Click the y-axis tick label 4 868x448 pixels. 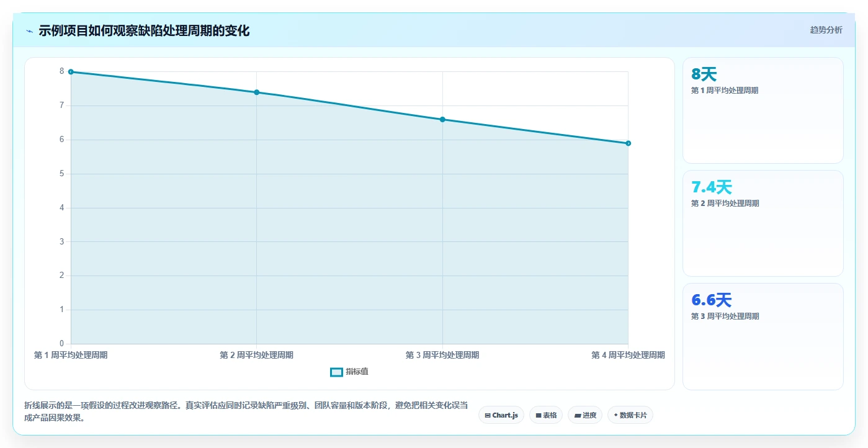point(62,208)
